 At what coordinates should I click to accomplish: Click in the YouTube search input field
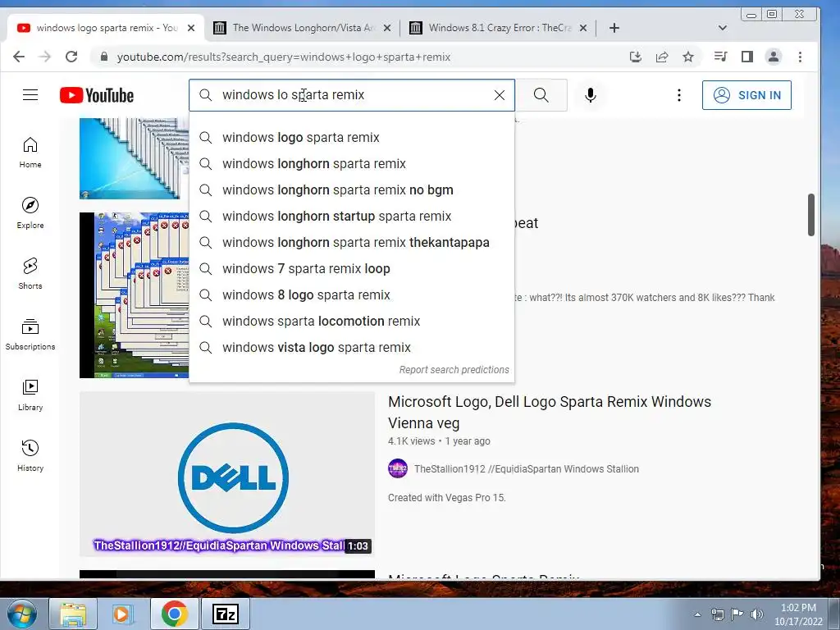[x=354, y=95]
